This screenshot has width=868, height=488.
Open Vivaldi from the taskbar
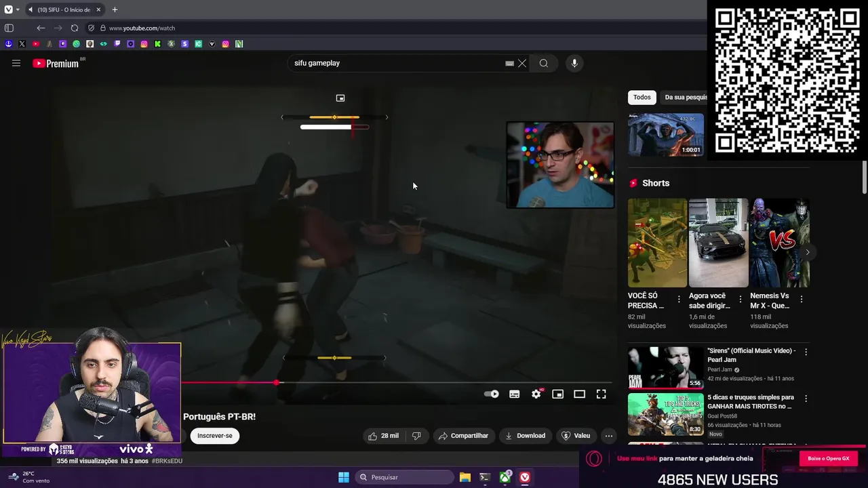525,477
